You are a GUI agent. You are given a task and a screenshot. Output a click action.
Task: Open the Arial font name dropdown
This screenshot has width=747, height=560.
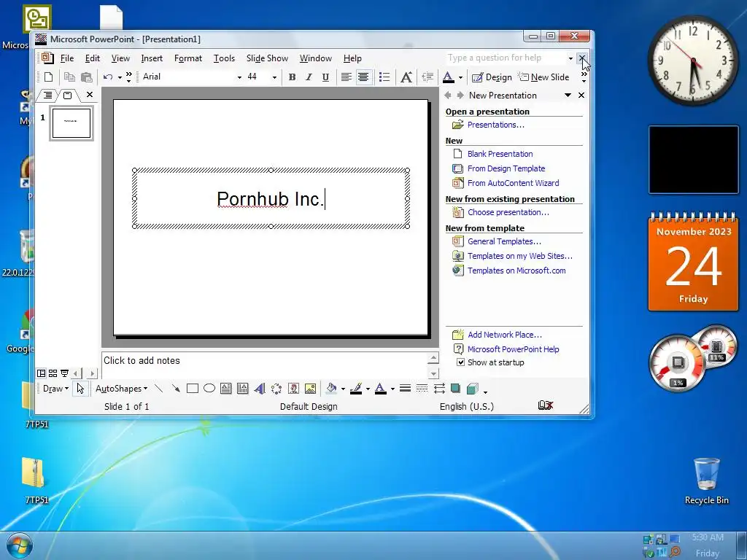[x=239, y=77]
